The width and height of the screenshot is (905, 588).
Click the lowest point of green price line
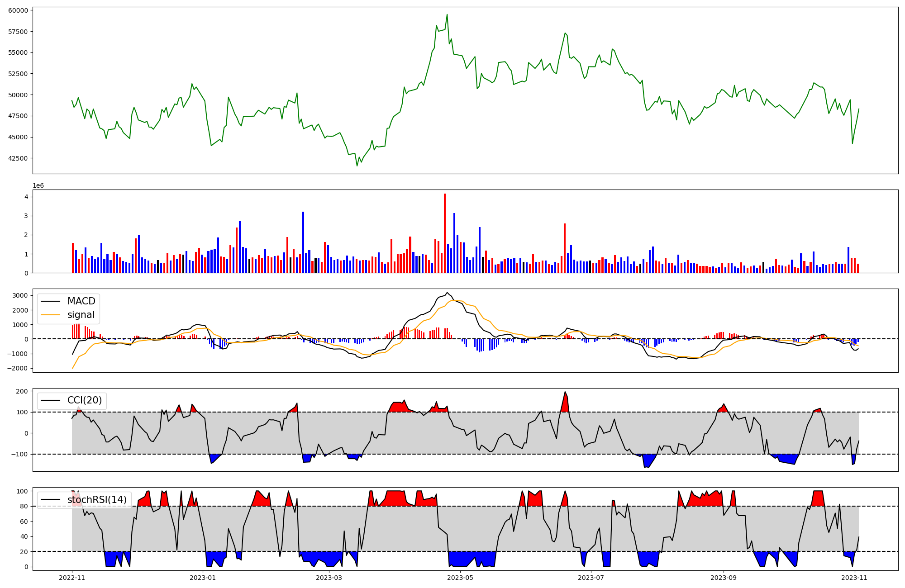357,166
